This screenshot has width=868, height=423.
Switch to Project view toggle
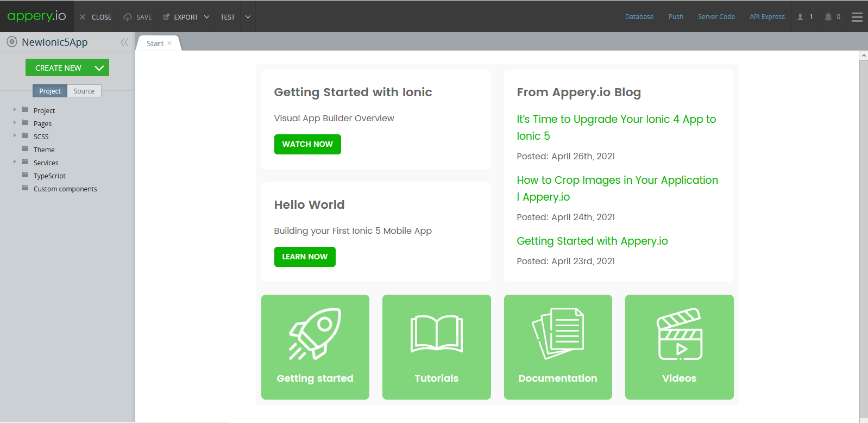[50, 91]
